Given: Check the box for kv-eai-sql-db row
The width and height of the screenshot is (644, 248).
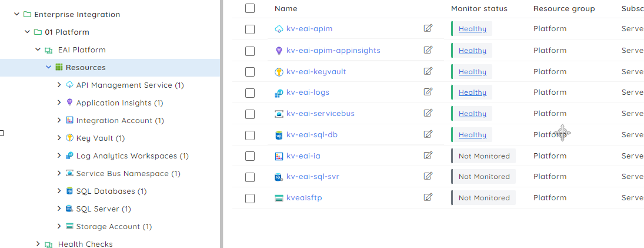Looking at the screenshot, I should coord(250,135).
